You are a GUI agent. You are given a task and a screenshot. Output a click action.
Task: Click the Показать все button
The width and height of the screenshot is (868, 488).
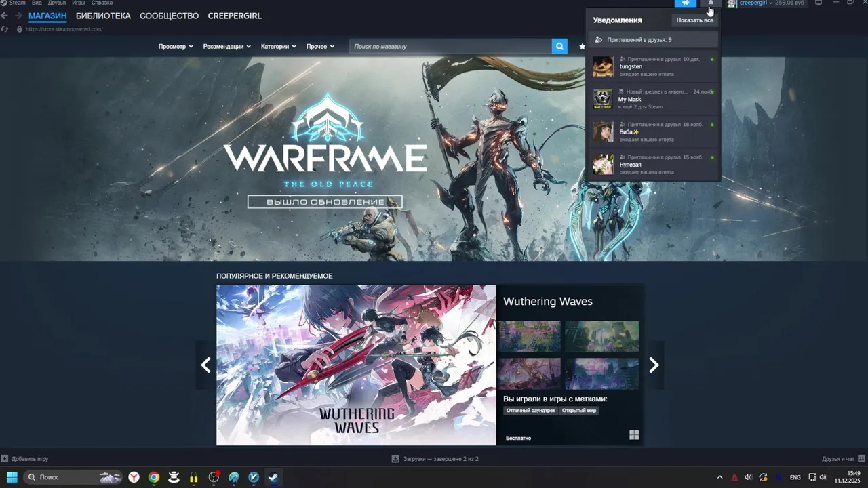tap(694, 20)
